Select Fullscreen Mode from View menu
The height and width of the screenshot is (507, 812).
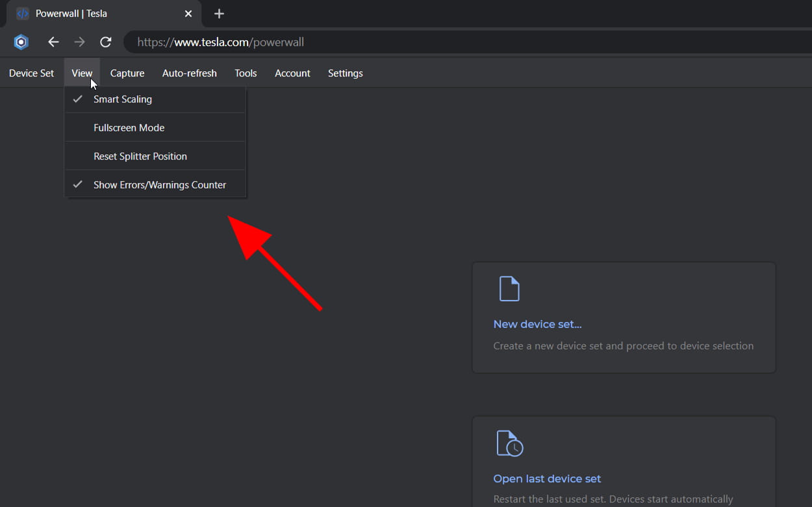[155, 128]
